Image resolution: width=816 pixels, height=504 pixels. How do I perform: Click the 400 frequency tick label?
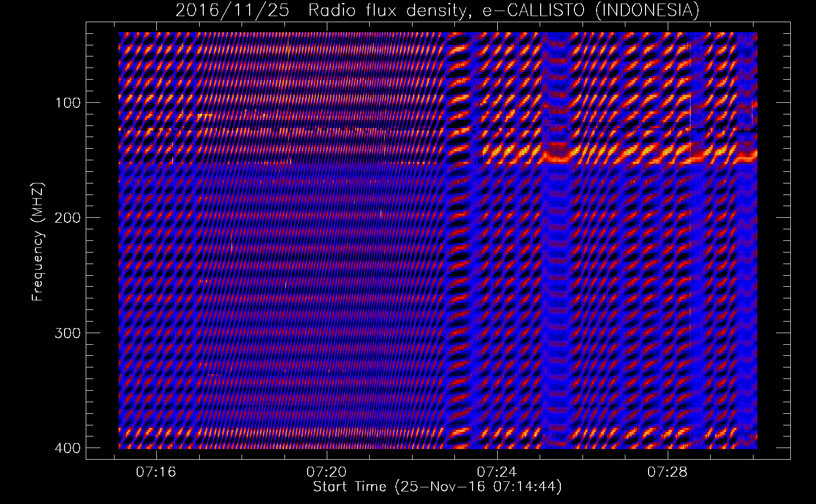[x=67, y=448]
